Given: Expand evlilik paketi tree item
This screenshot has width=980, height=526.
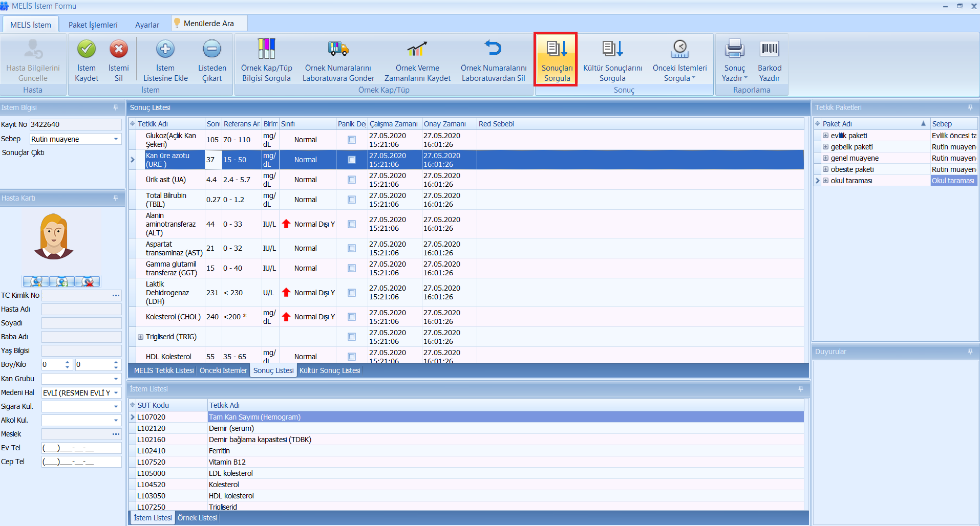Looking at the screenshot, I should click(825, 136).
